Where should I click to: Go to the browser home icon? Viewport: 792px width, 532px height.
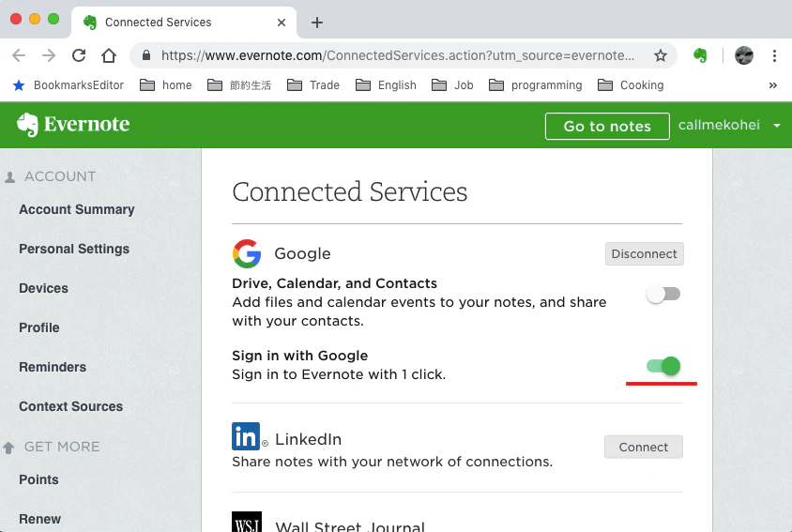(x=109, y=55)
